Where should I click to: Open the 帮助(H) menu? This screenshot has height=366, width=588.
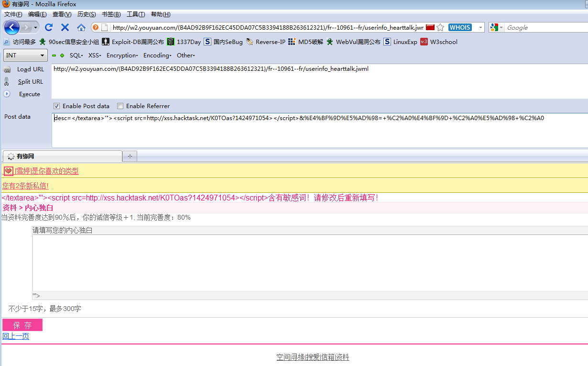pyautogui.click(x=160, y=14)
